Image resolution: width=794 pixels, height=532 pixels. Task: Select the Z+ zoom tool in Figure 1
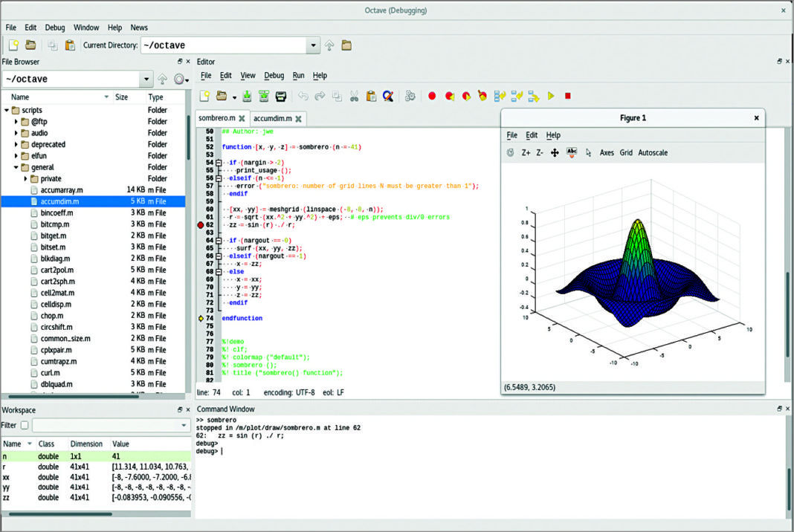coord(526,152)
